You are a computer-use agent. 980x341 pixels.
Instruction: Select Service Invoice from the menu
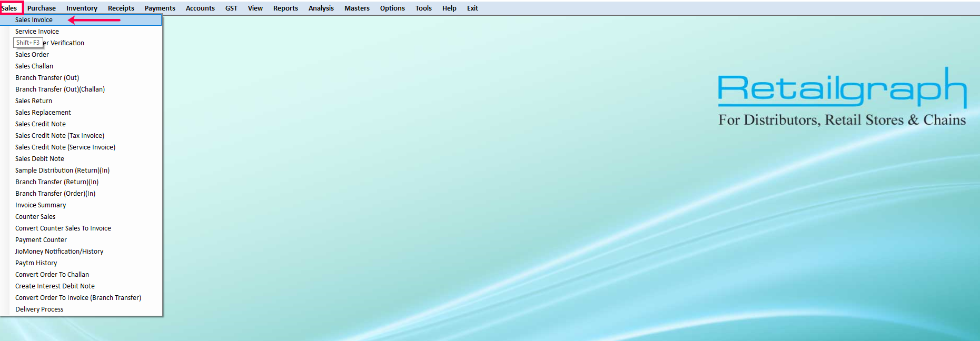pyautogui.click(x=81, y=32)
